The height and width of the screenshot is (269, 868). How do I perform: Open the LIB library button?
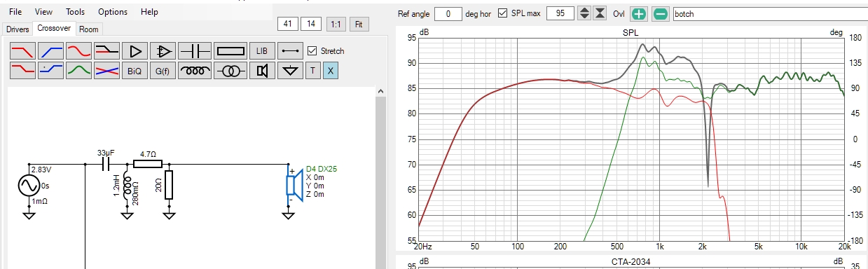[x=262, y=51]
